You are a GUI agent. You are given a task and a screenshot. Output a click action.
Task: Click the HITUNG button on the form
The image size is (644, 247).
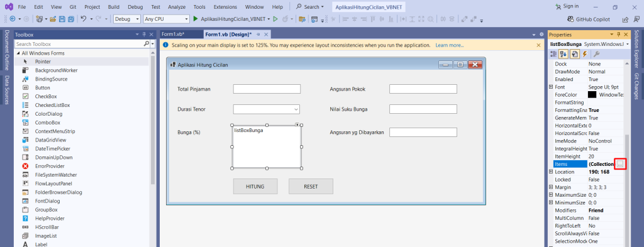pos(255,186)
